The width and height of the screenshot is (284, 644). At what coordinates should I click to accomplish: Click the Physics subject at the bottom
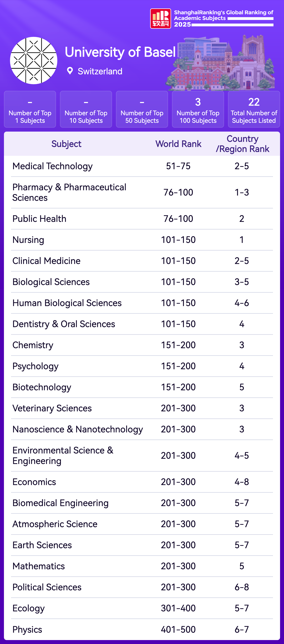point(27,630)
